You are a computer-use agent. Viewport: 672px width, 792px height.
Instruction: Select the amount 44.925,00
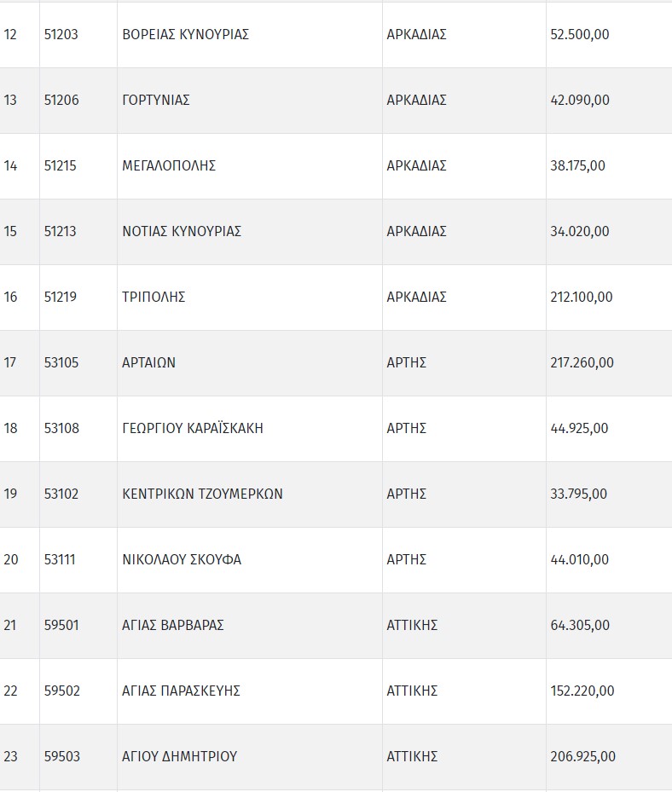[579, 429]
